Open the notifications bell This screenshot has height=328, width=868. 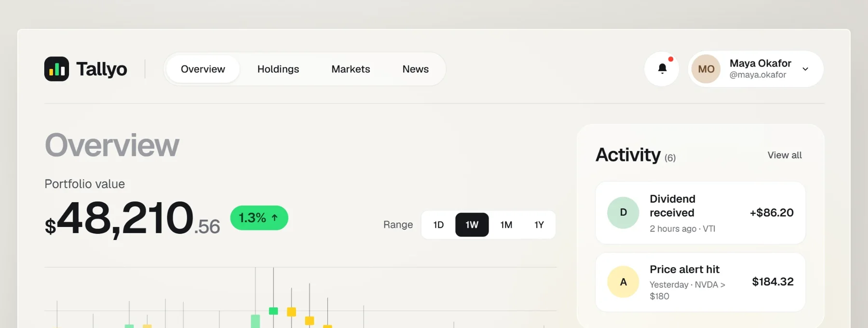(x=662, y=69)
